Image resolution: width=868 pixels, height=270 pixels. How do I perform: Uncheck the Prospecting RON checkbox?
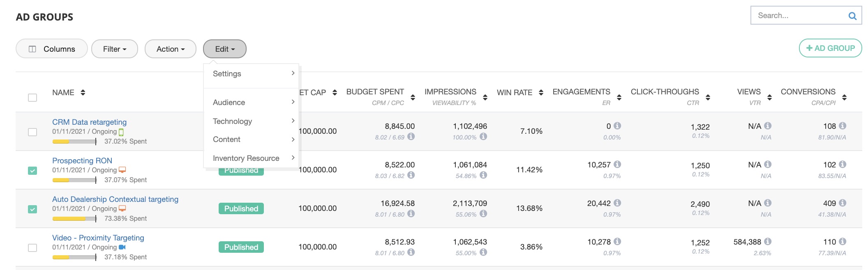pyautogui.click(x=32, y=171)
